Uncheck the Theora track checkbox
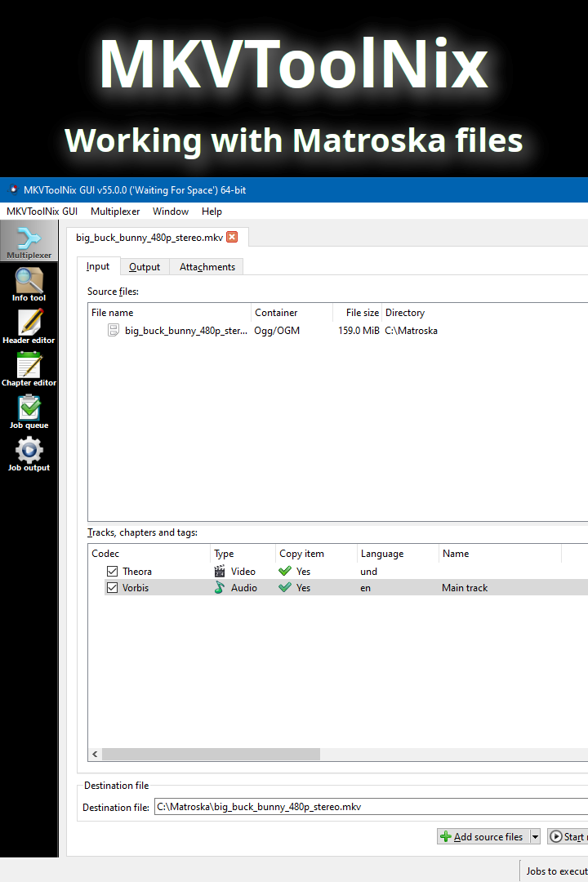588x882 pixels. coord(112,571)
